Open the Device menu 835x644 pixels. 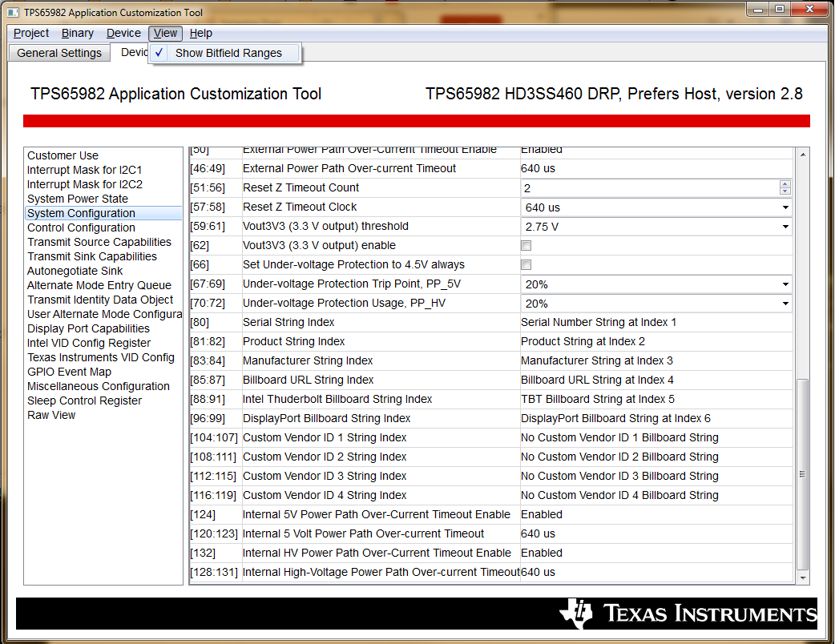[123, 33]
